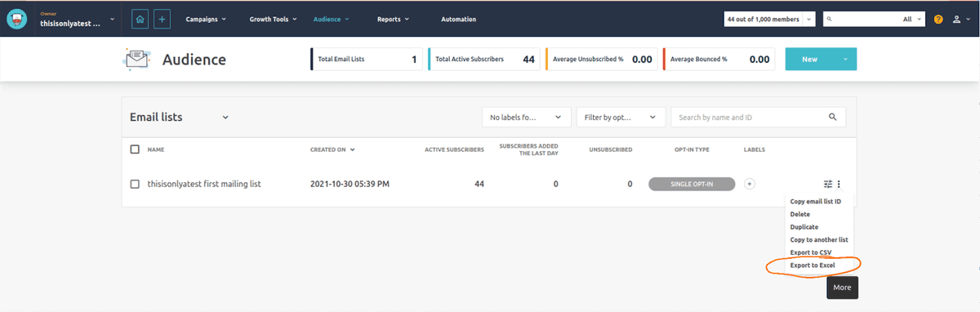The width and height of the screenshot is (980, 312).
Task: Open the Growth Tools menu
Action: pyautogui.click(x=274, y=19)
